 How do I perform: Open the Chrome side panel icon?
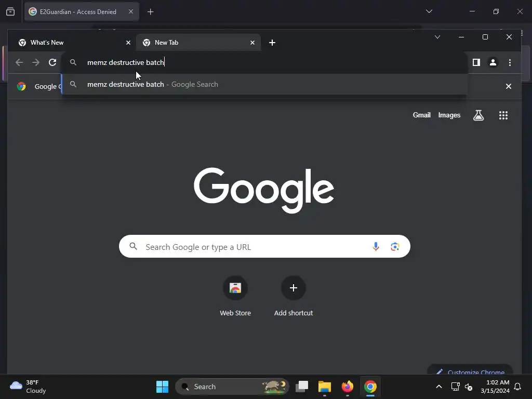point(476,62)
